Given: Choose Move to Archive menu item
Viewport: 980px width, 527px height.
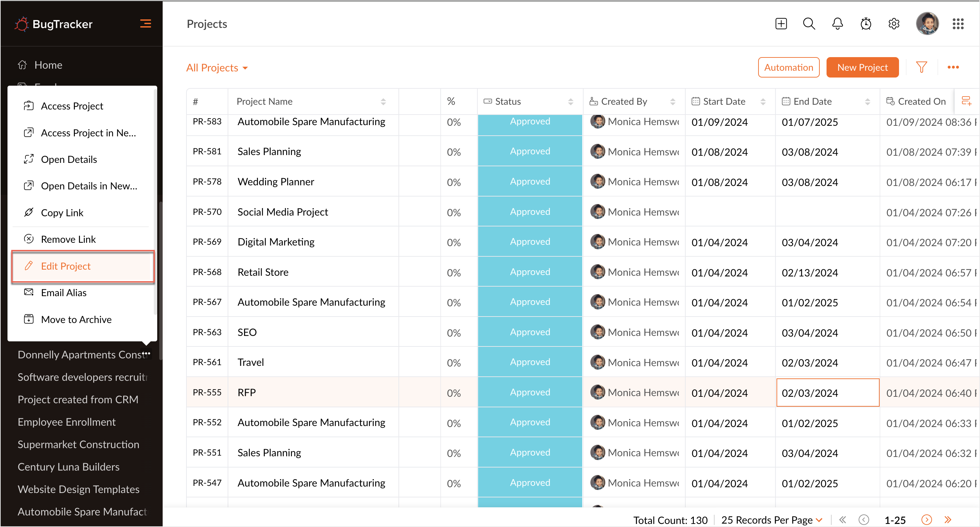Looking at the screenshot, I should 76,319.
